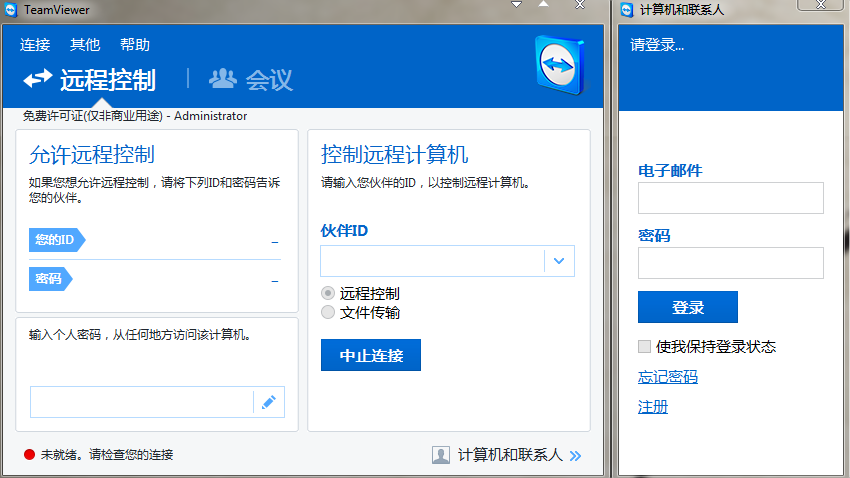Select the 文件传输 radio option

[328, 312]
